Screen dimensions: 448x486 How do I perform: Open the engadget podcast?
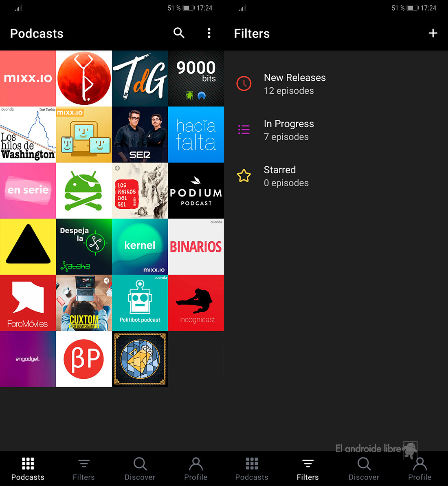[28, 359]
